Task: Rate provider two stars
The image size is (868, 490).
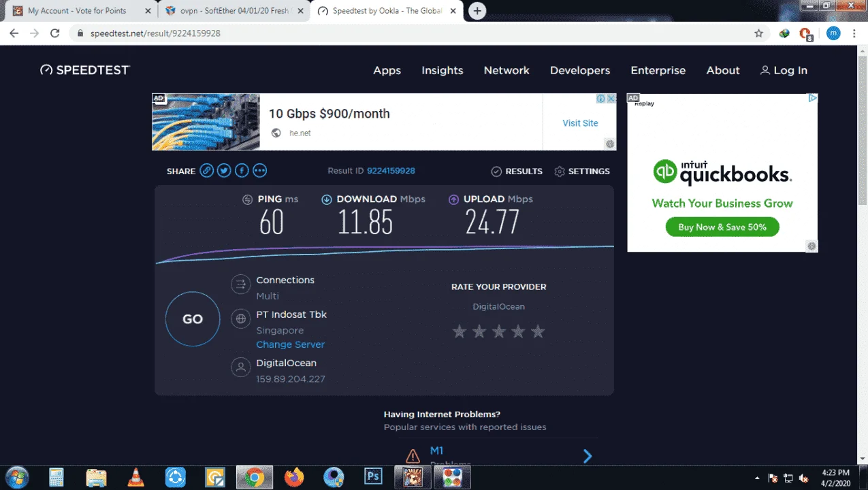Action: 479,331
